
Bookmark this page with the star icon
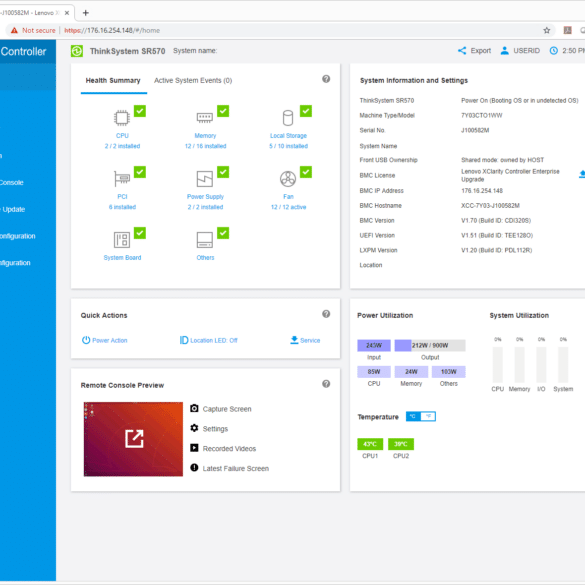(547, 31)
